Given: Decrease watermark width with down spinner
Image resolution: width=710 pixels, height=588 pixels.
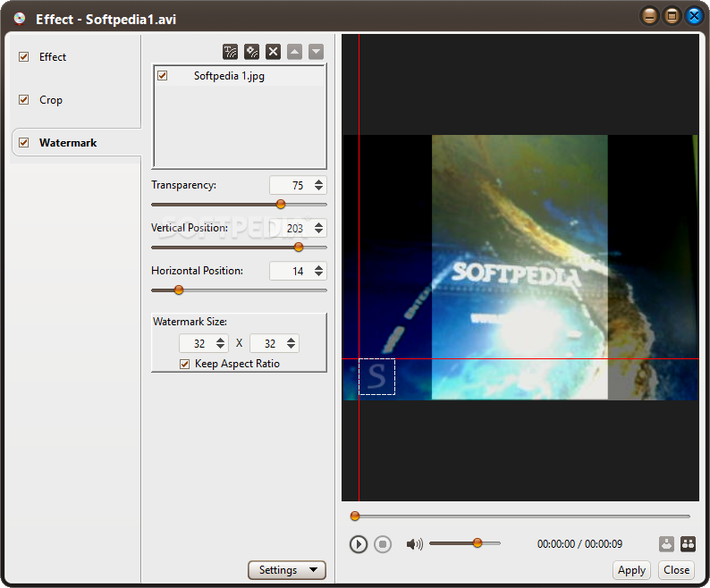Looking at the screenshot, I should click(x=221, y=347).
